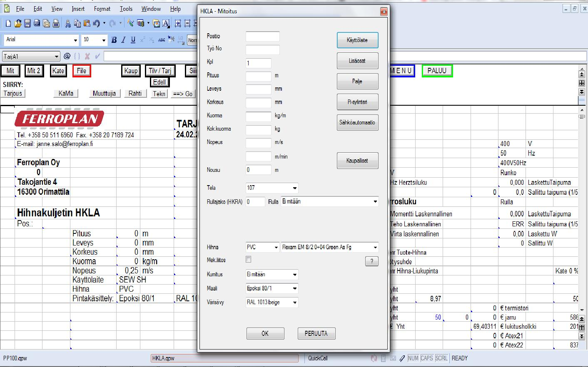Open a file using the folder icon
Image resolution: width=588 pixels, height=367 pixels.
click(18, 24)
